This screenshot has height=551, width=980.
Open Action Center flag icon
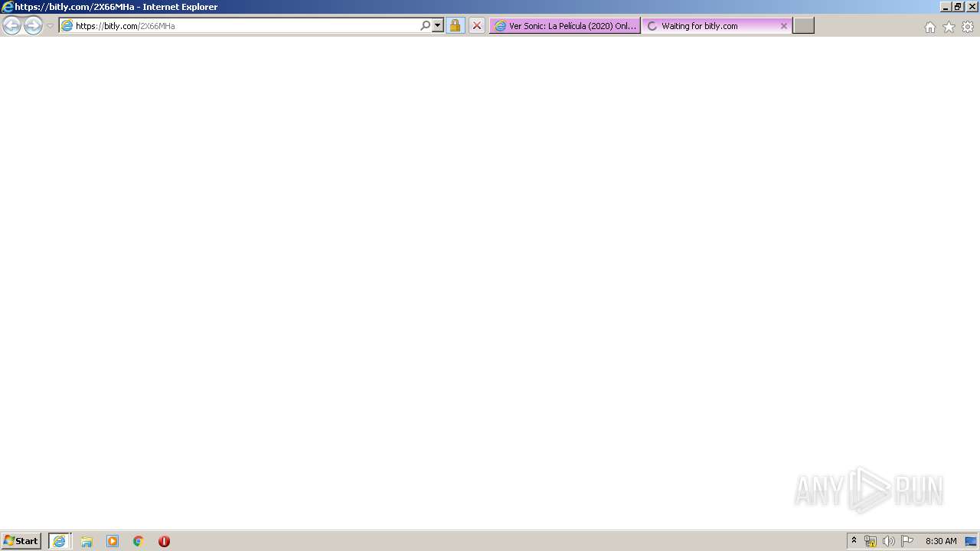tap(907, 541)
